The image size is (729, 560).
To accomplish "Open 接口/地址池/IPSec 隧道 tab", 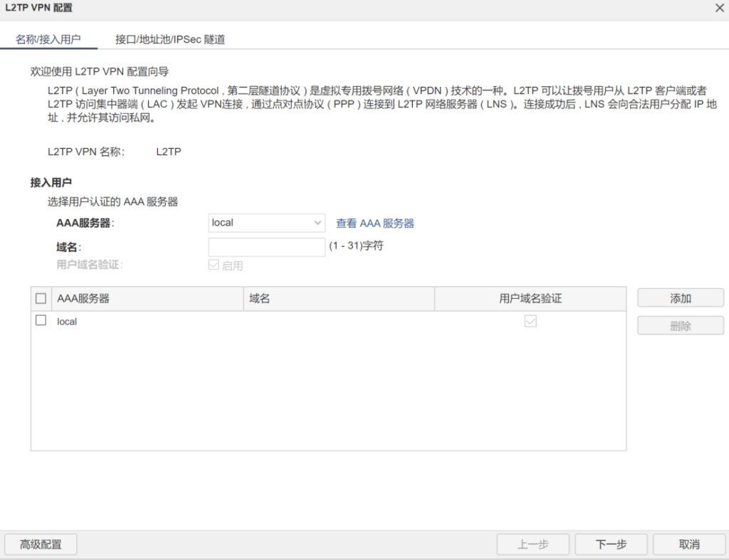I will [x=169, y=39].
